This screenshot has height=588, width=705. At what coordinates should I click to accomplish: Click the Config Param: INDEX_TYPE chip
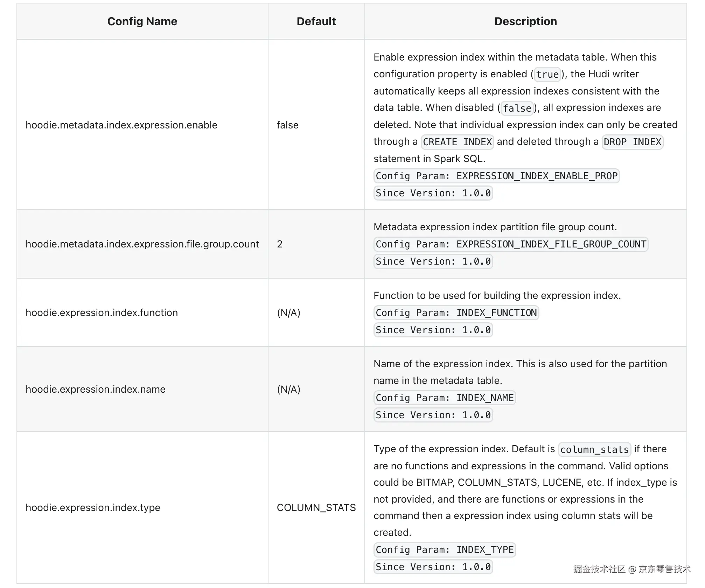(445, 549)
